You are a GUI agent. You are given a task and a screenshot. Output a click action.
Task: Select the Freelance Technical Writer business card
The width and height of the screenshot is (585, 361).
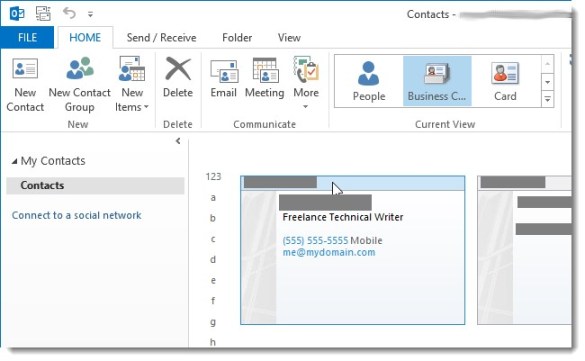click(353, 250)
